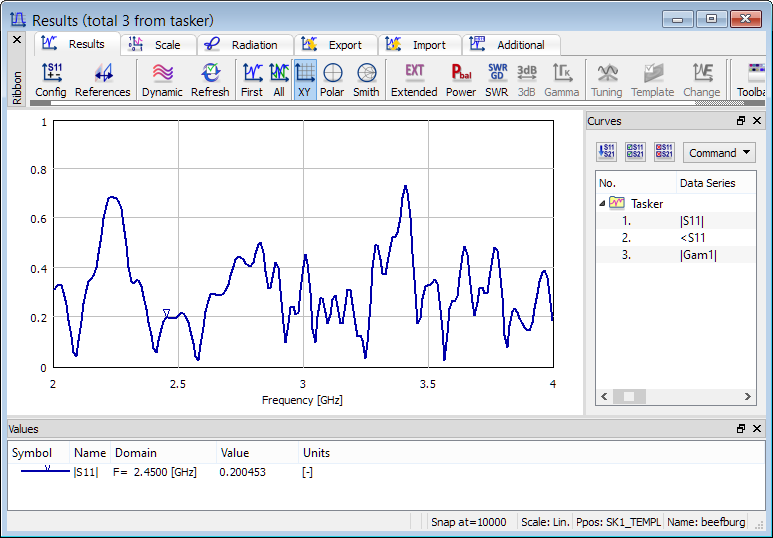This screenshot has width=773, height=538.
Task: Show Power balance results
Action: tap(461, 79)
